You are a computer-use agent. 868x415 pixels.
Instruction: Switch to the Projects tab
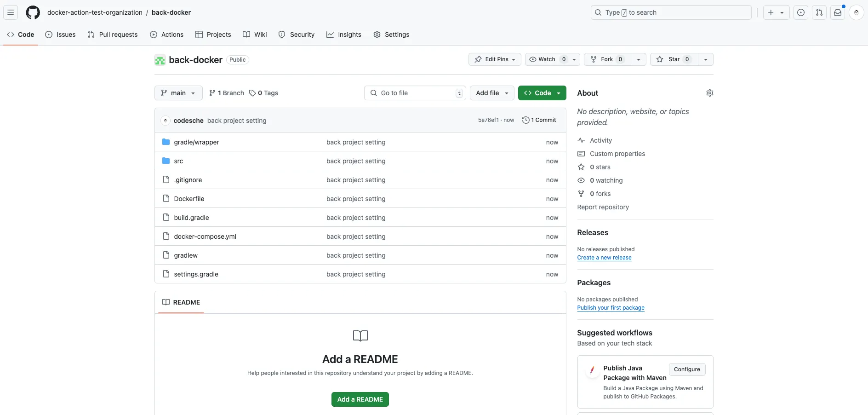coord(213,35)
